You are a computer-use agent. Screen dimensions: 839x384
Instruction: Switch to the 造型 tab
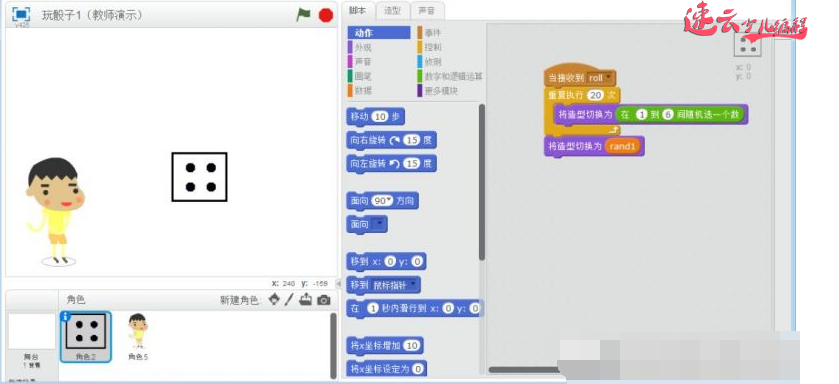point(393,11)
